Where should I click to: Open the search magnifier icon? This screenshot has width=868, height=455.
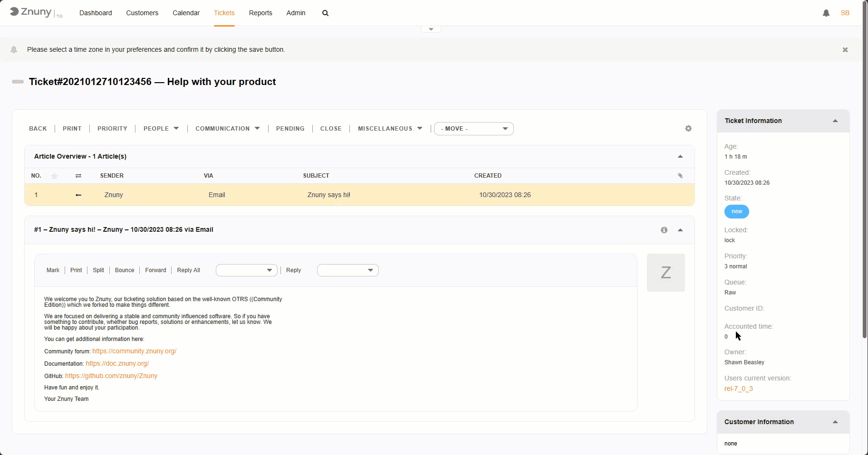pyautogui.click(x=325, y=13)
